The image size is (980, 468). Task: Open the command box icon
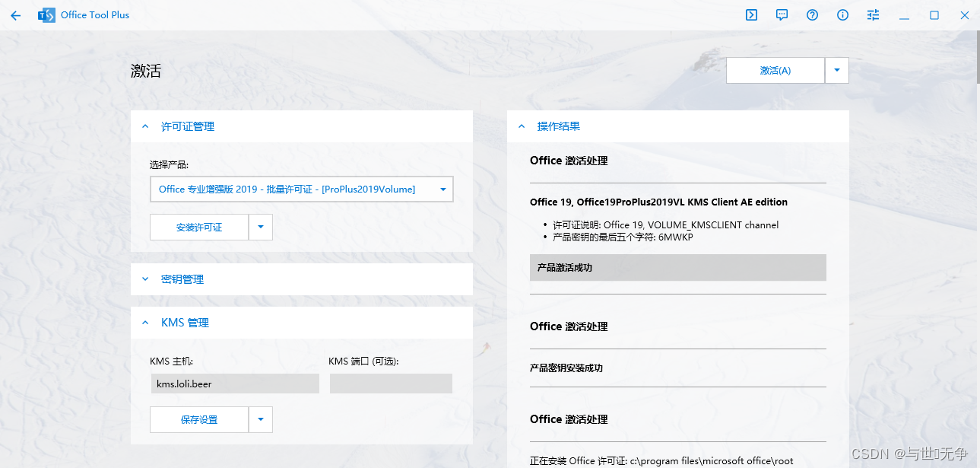pyautogui.click(x=751, y=15)
